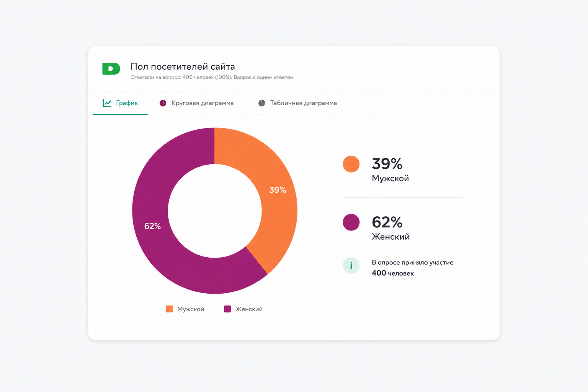Viewport: 588px width, 392px height.
Task: Click the Женский legend label below chart
Action: tap(249, 309)
